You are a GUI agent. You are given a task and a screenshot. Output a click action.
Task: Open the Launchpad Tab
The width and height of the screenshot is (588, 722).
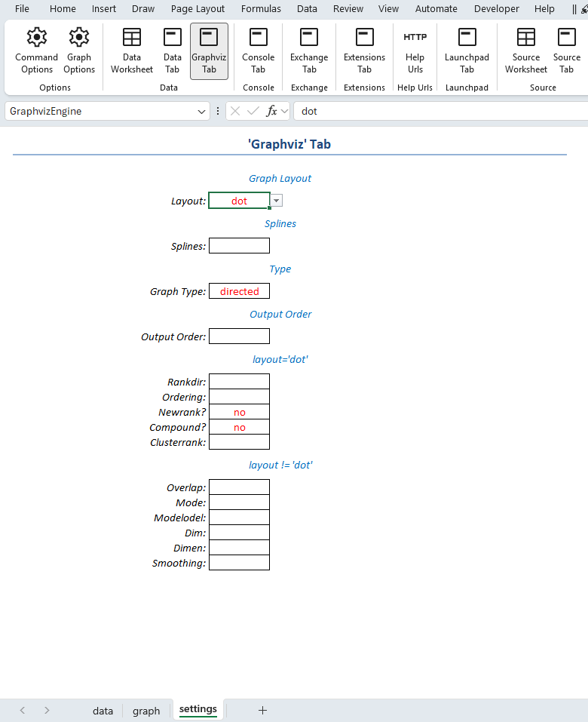pos(467,51)
